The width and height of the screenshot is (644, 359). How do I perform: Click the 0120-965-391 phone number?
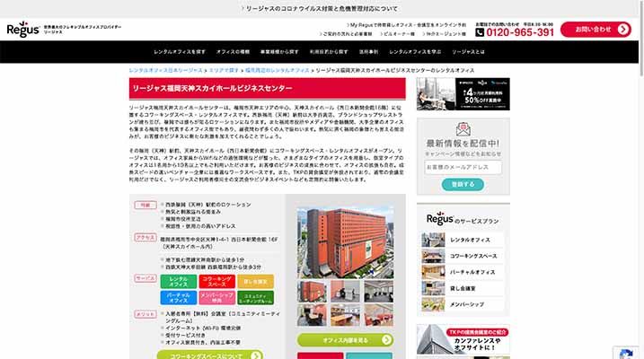[x=520, y=32]
